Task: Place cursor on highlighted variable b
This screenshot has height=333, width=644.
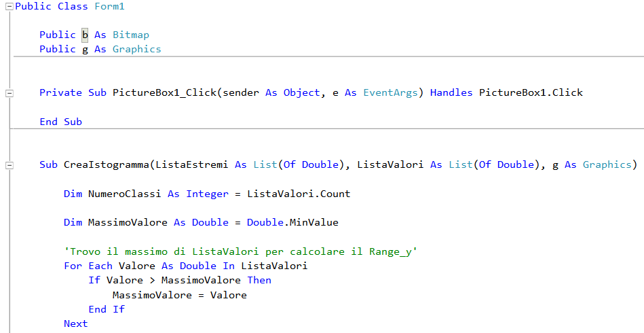Action: (85, 35)
